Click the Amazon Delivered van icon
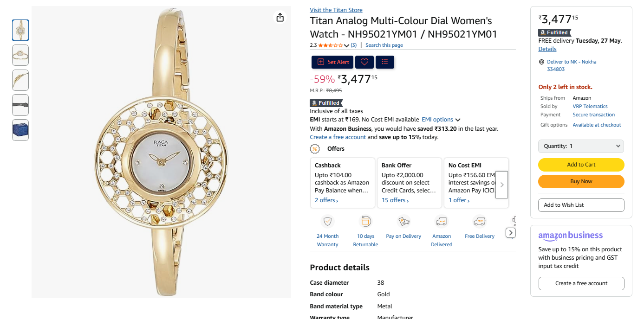This screenshot has width=644, height=319. click(x=442, y=221)
